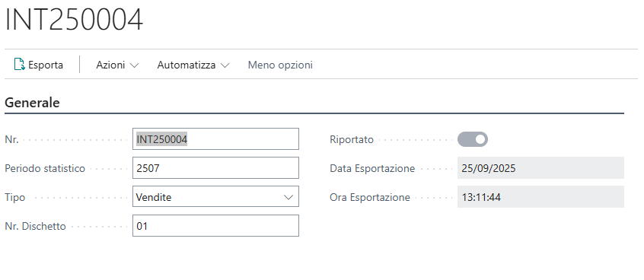
Task: Click the Tipo dropdown chevron arrow
Action: pos(289,197)
